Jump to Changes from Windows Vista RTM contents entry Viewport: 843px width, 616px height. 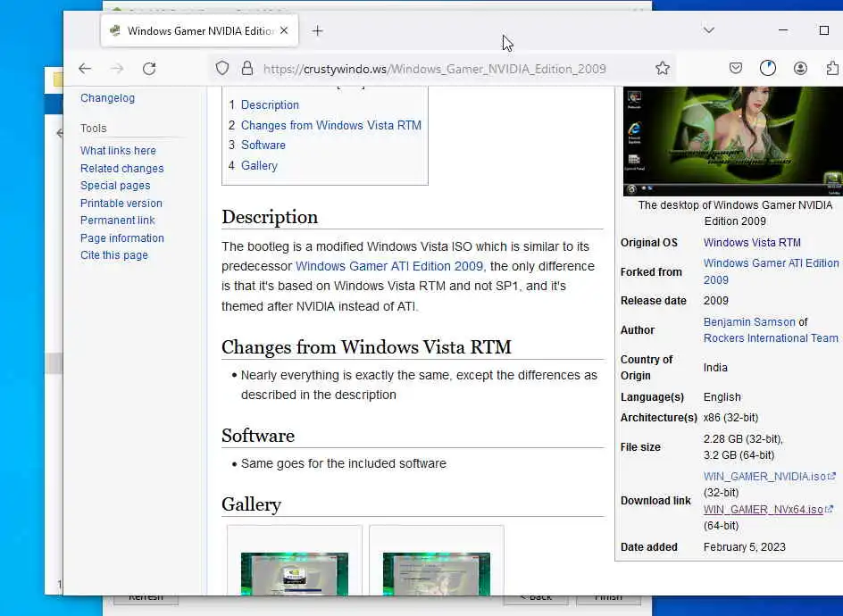point(331,125)
